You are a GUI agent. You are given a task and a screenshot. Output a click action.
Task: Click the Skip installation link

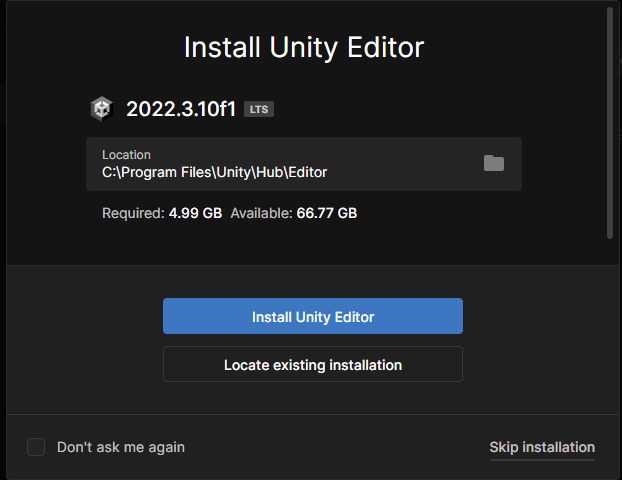[x=542, y=447]
